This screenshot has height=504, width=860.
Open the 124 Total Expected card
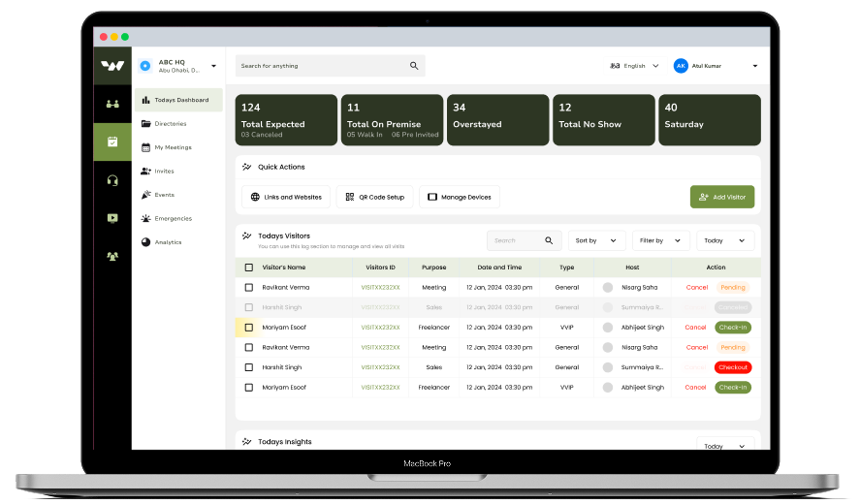click(x=286, y=120)
